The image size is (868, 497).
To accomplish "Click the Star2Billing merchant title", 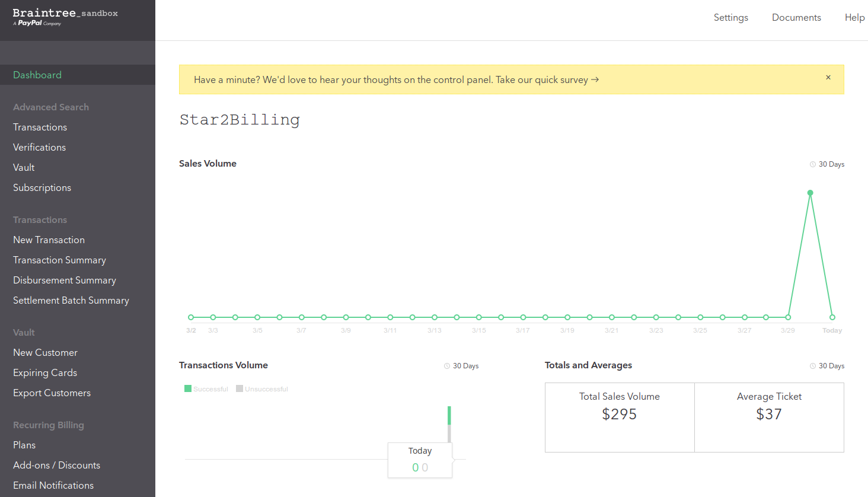I will [x=240, y=120].
